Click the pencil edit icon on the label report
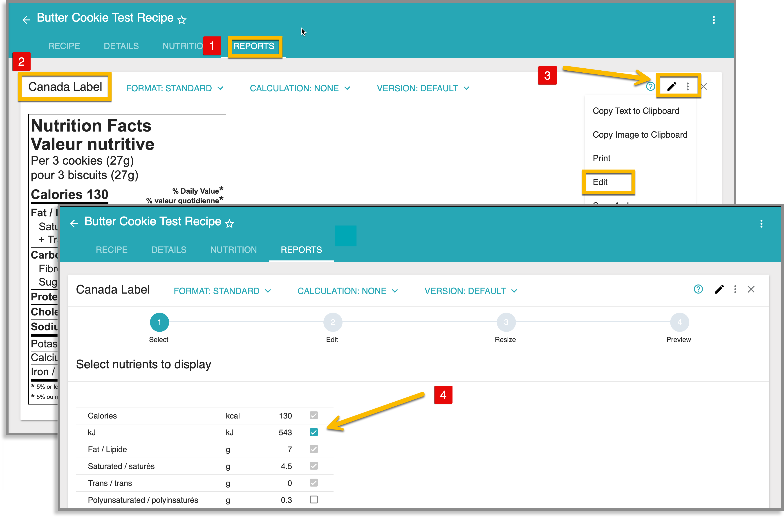 click(x=671, y=86)
